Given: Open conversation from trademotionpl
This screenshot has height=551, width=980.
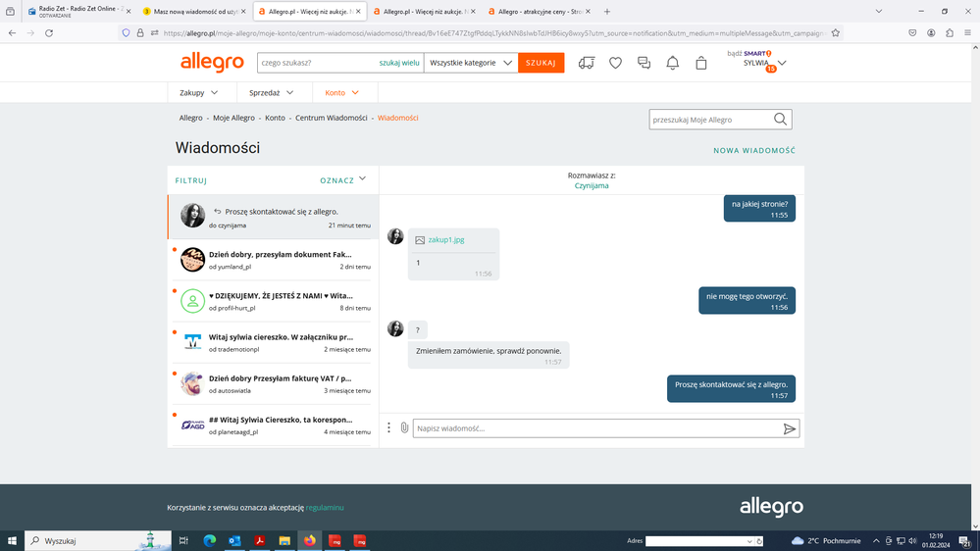Looking at the screenshot, I should tap(273, 342).
